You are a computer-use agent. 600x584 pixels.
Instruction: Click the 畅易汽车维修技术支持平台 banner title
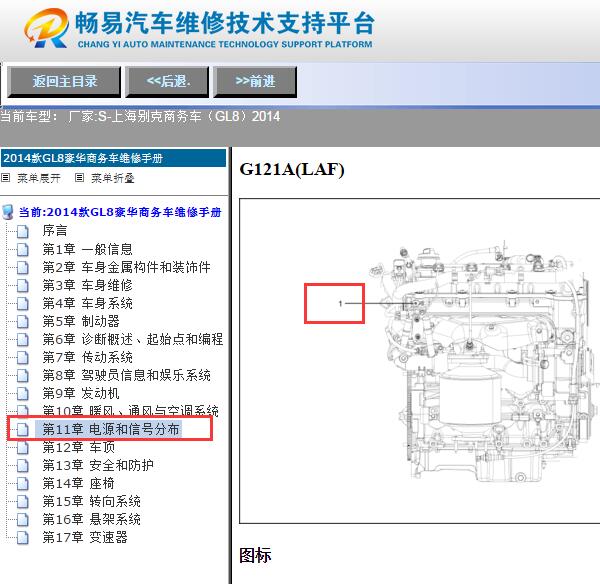tap(224, 23)
